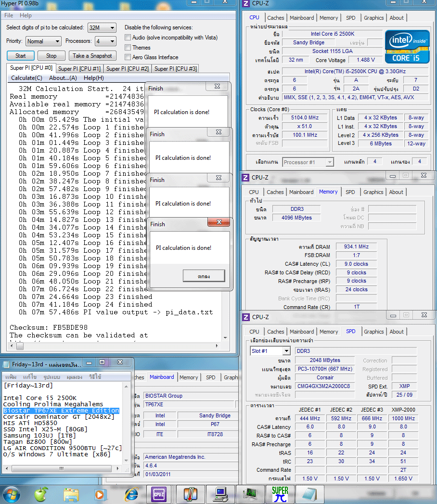Open the Help(H) menu in Super PI

click(94, 78)
